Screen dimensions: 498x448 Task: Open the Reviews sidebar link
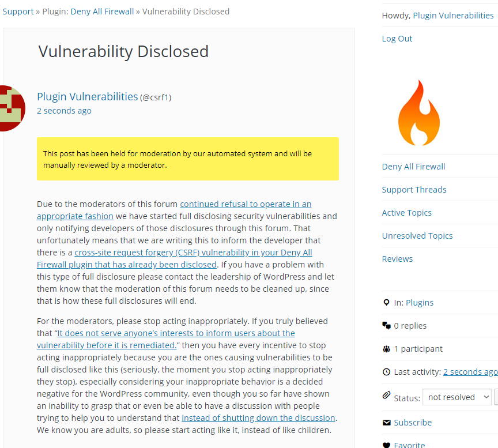(397, 259)
